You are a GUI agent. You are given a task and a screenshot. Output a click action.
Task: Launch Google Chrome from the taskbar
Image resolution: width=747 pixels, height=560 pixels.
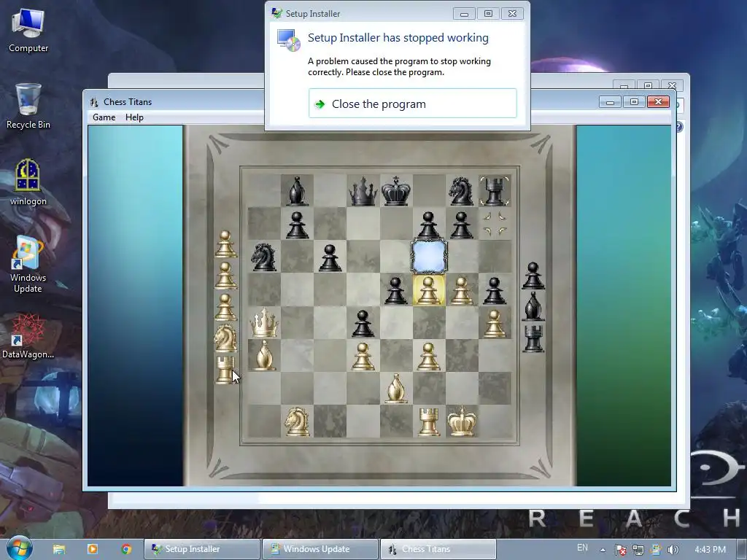[126, 549]
